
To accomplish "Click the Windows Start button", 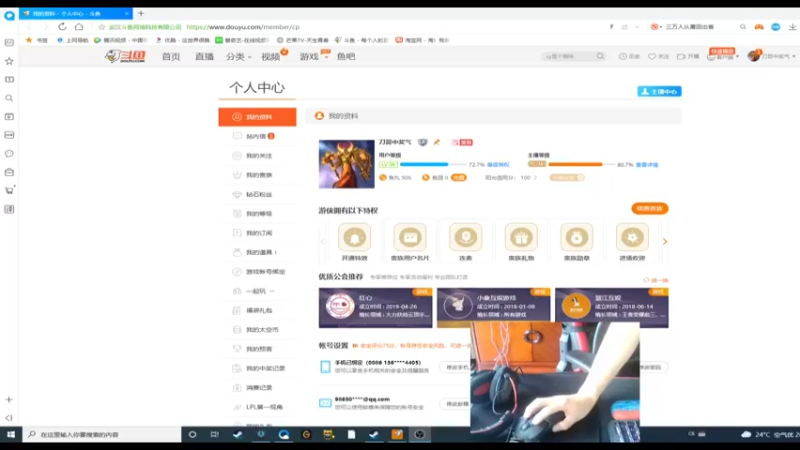I will pyautogui.click(x=11, y=434).
